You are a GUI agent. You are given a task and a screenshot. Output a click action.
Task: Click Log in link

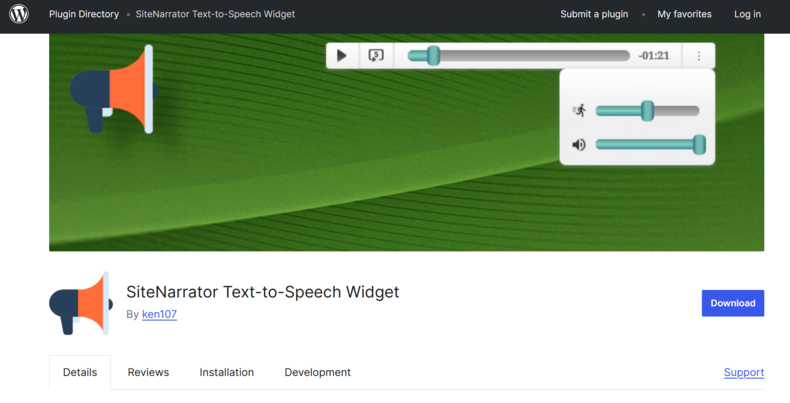pyautogui.click(x=747, y=14)
